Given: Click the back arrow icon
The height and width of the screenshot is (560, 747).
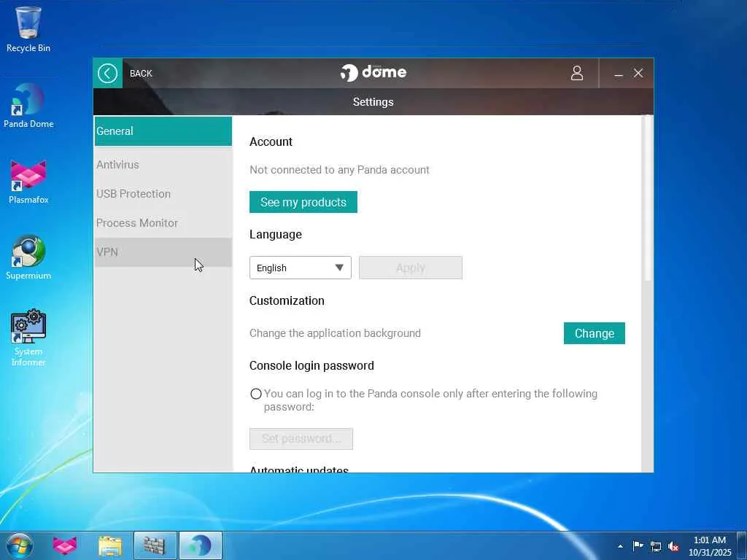Looking at the screenshot, I should (108, 74).
